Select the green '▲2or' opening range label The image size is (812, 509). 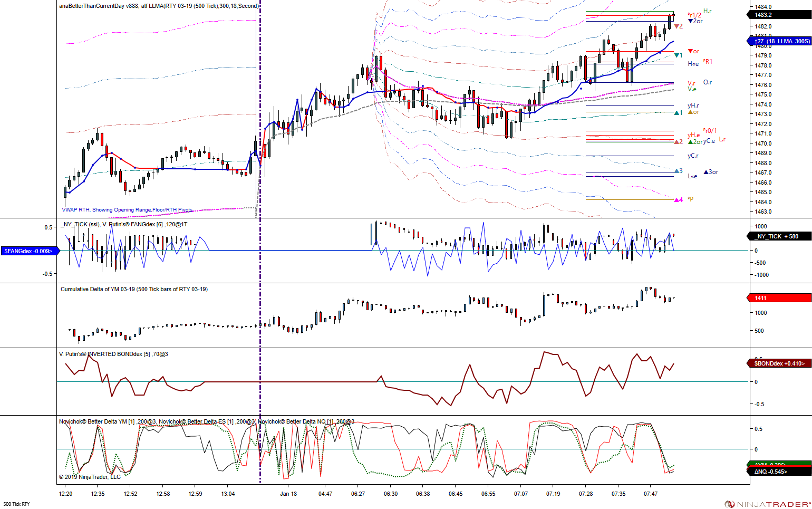[695, 142]
